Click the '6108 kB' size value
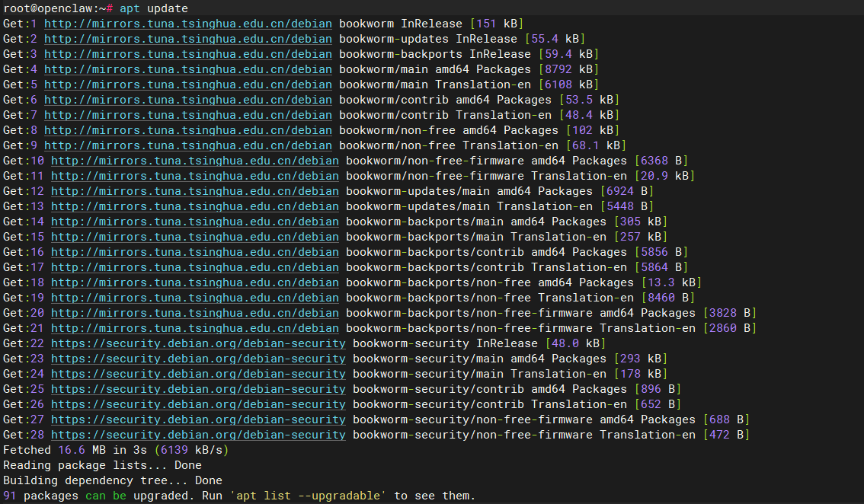Viewport: 864px width, 504px height. tap(568, 85)
